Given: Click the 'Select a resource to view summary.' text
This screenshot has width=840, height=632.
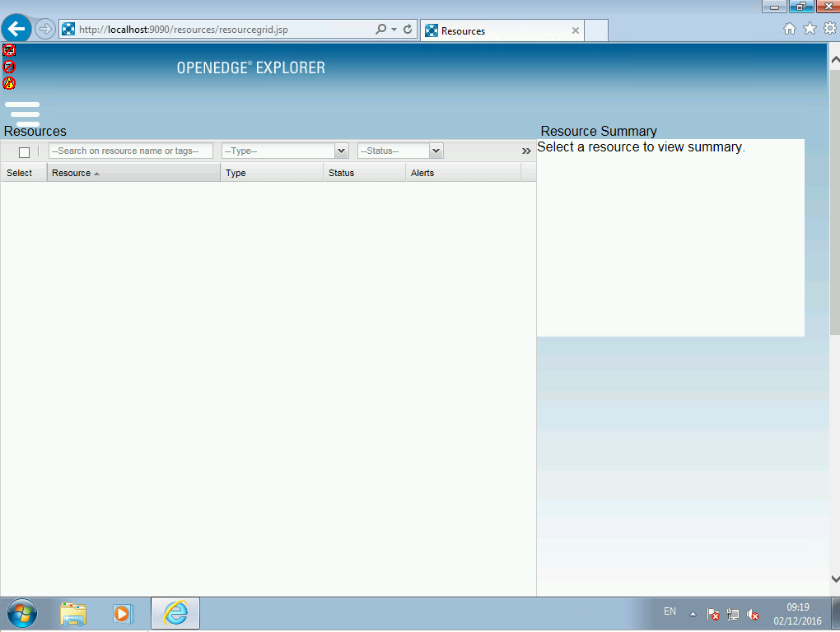Looking at the screenshot, I should (x=642, y=147).
